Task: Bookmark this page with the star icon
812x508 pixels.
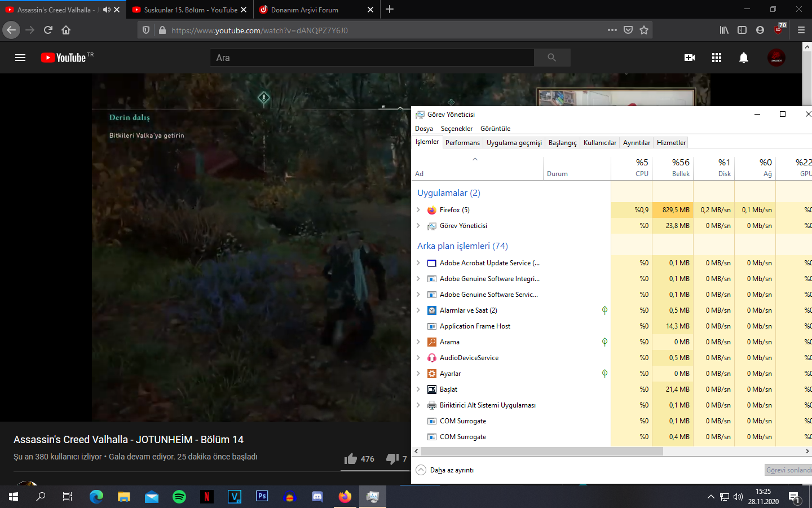Action: [x=644, y=30]
